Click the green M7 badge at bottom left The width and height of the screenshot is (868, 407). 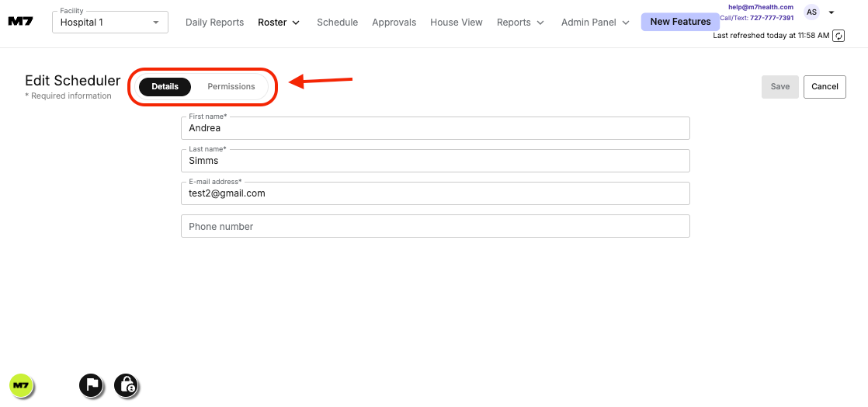20,384
